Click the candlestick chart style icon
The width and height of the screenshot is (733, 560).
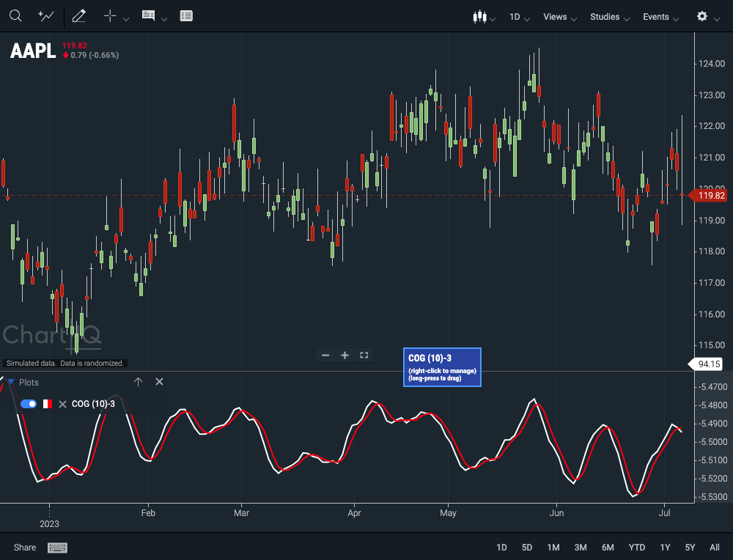(x=479, y=17)
